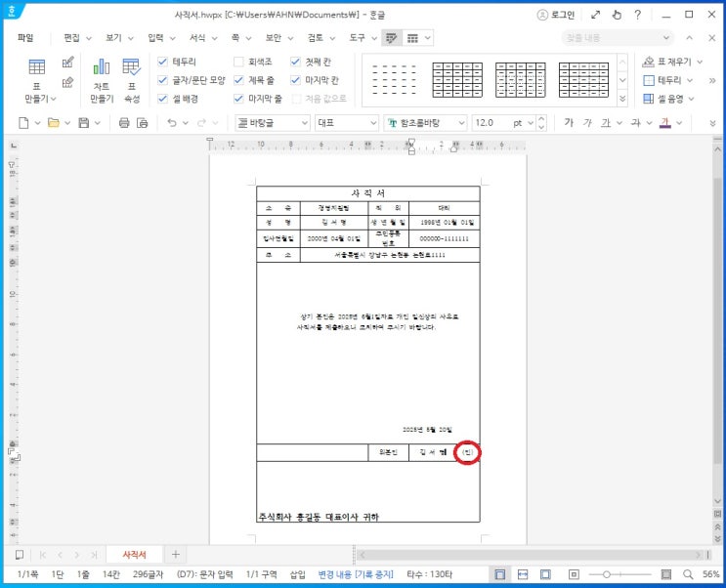The height and width of the screenshot is (588, 726).
Task: Expand the save icon dropdown arrow
Action: (x=98, y=123)
